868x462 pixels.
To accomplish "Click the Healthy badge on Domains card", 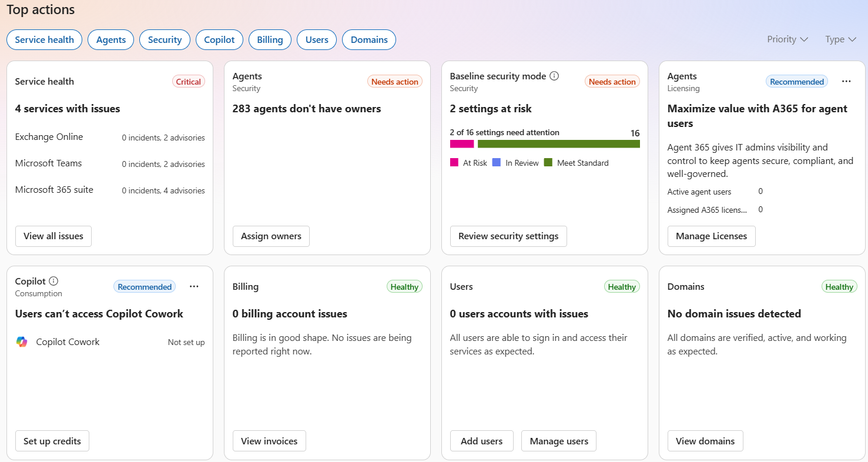I will pyautogui.click(x=839, y=287).
